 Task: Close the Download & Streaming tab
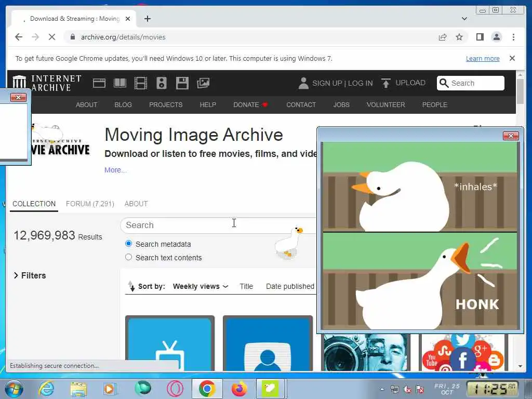(128, 19)
